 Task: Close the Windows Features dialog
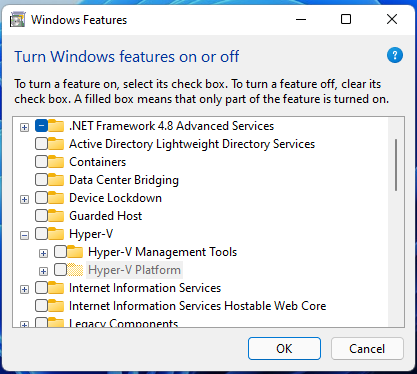392,19
